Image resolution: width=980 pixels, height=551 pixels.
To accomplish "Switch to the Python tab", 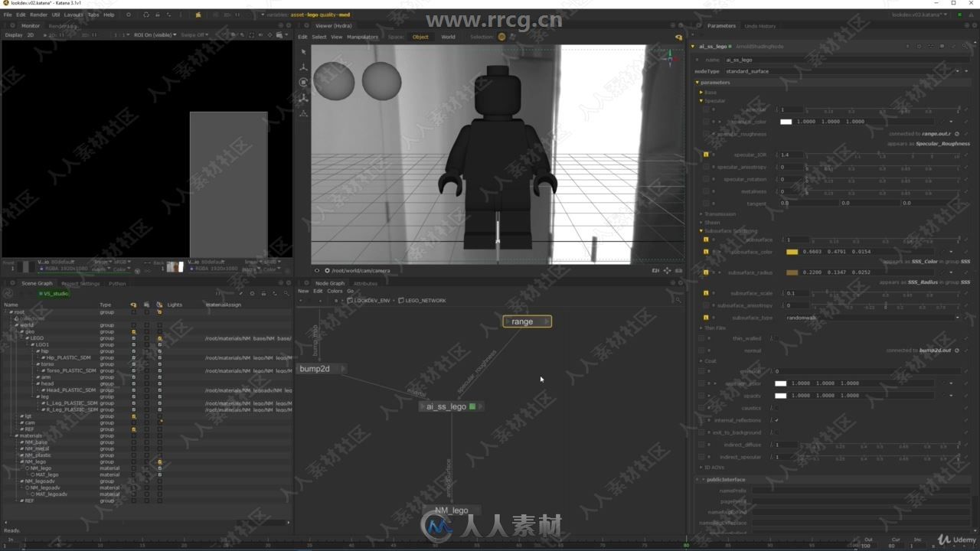I will 117,284.
